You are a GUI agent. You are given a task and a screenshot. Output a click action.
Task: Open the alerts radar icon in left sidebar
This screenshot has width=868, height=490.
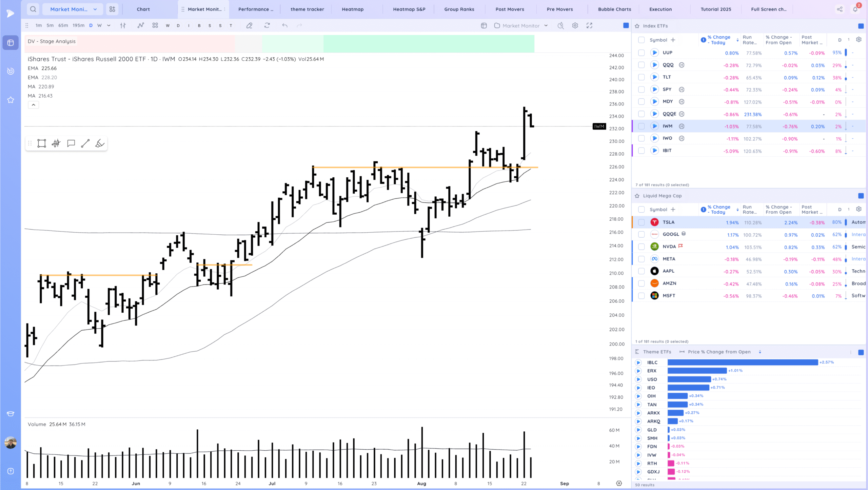pos(11,71)
